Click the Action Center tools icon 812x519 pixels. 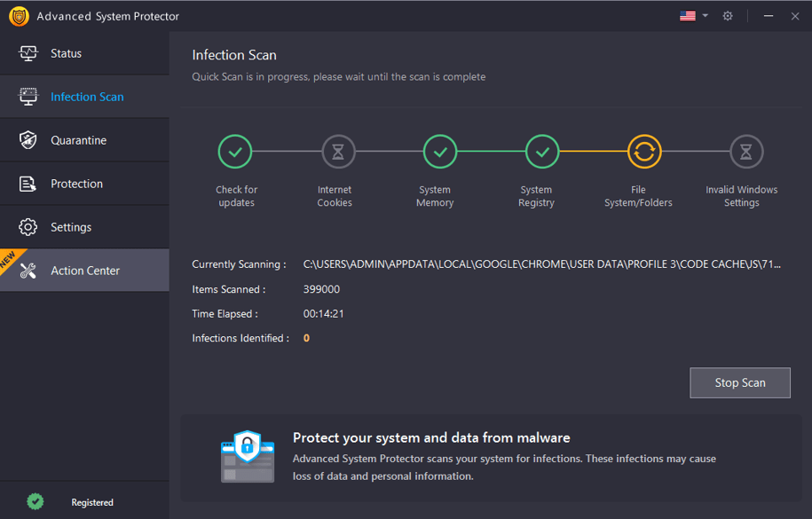click(x=28, y=271)
